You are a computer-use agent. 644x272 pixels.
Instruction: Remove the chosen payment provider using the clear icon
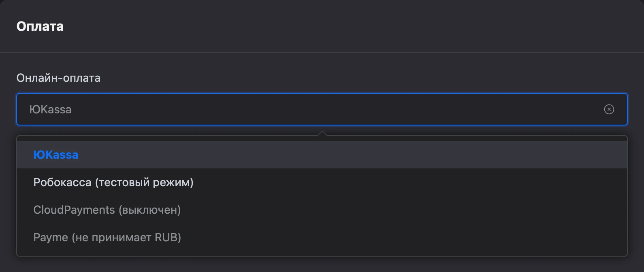(x=609, y=109)
